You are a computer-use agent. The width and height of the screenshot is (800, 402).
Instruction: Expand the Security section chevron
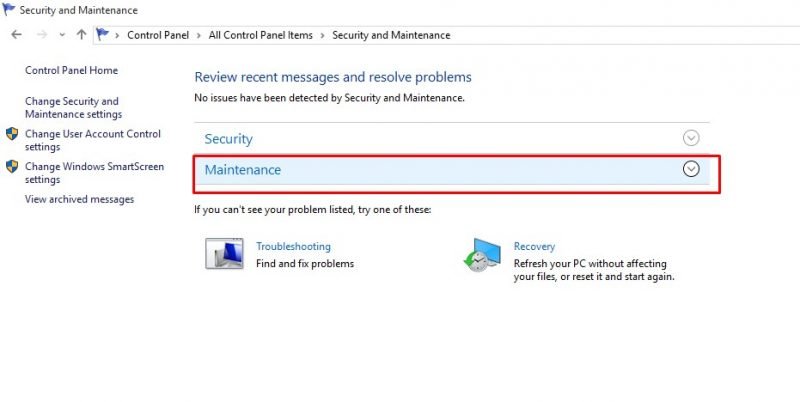[x=690, y=138]
